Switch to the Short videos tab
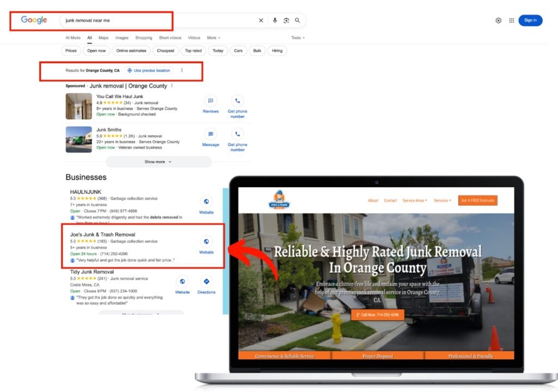558x392 pixels. pos(170,38)
